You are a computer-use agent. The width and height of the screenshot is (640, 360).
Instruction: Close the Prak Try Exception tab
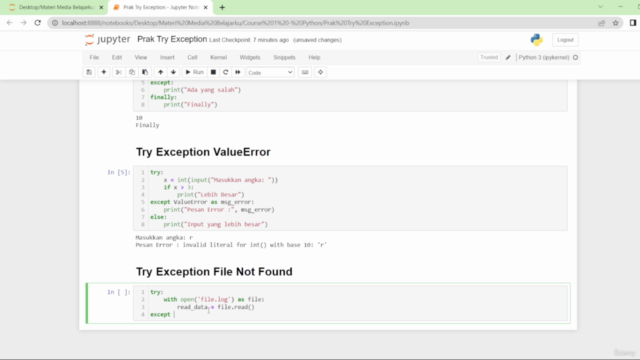[x=206, y=7]
